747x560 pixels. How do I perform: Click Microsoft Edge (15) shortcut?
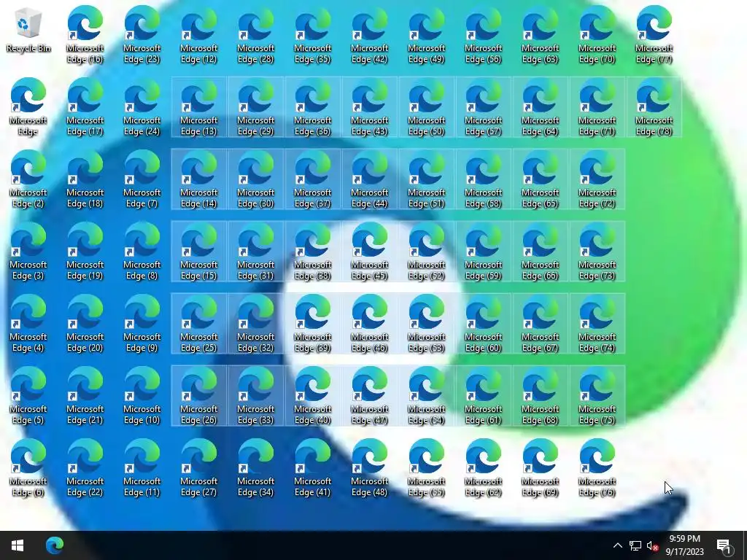pyautogui.click(x=198, y=252)
